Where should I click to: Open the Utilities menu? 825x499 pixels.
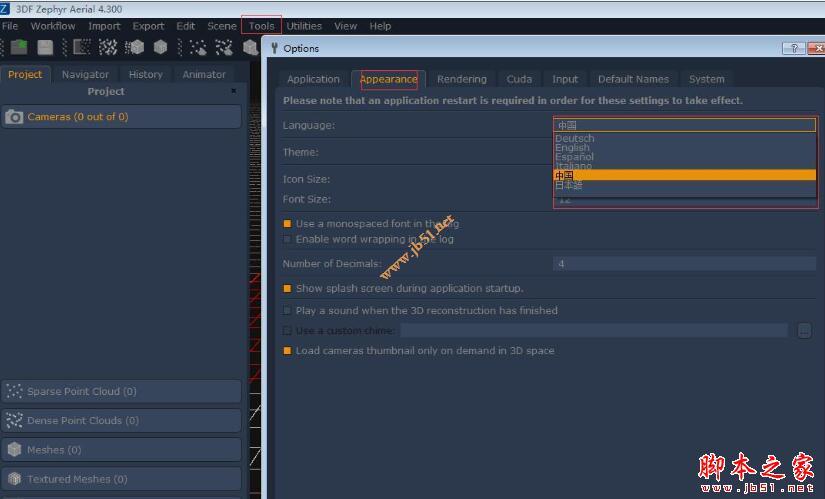point(304,26)
